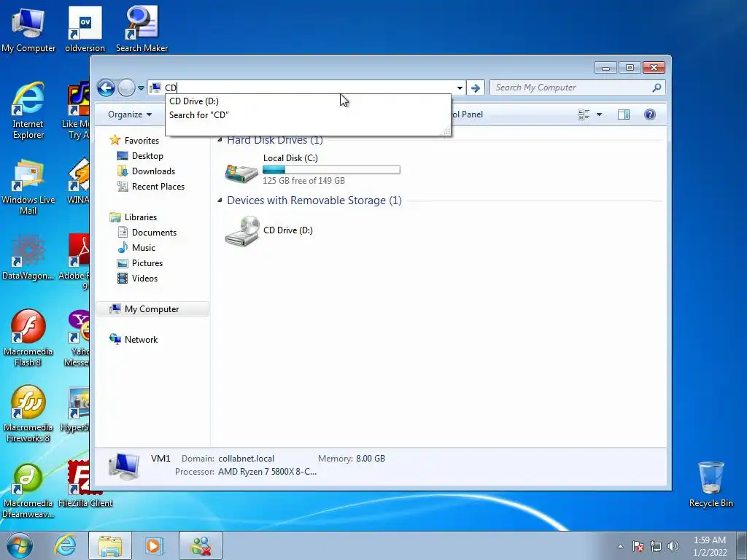Click the messenger taskbar button
Screen dimensions: 747x560
(201, 545)
